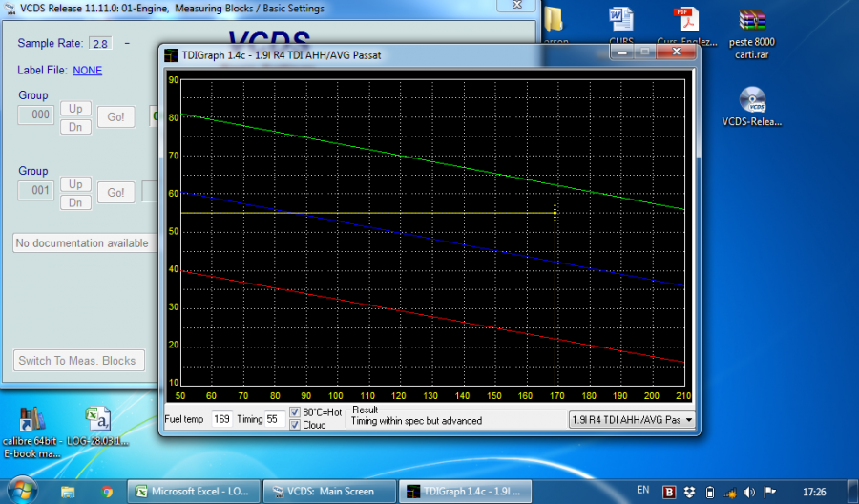Open the Curs Englez PDF desktop file
The width and height of the screenshot is (859, 504).
684,21
